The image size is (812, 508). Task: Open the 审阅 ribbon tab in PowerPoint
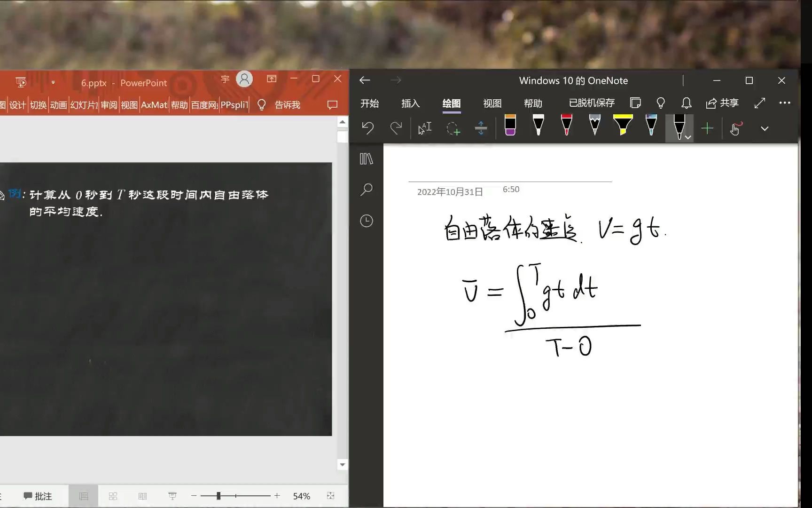click(x=109, y=104)
